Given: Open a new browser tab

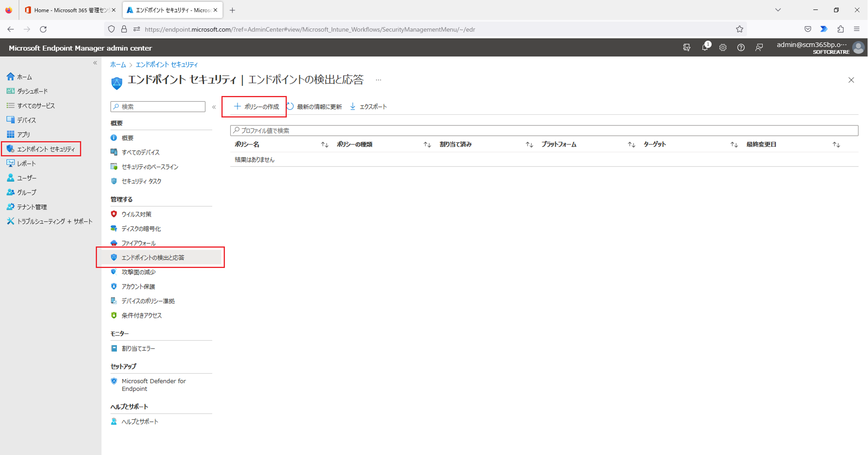Looking at the screenshot, I should [232, 10].
